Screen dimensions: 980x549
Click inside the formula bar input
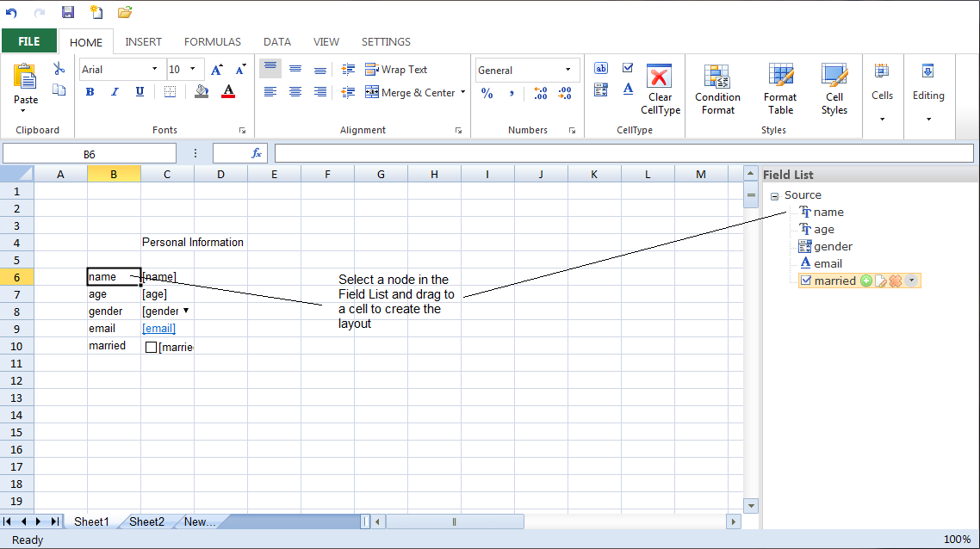(x=623, y=153)
